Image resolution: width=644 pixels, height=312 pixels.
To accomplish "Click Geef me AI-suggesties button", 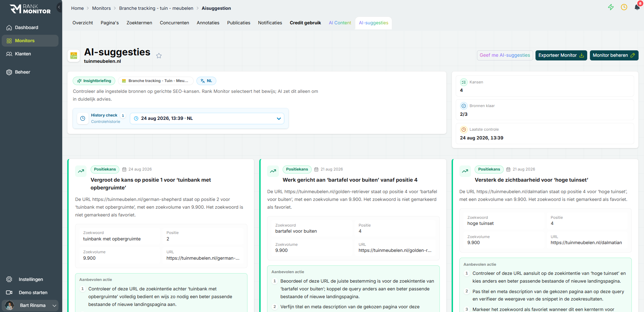I will [x=505, y=55].
